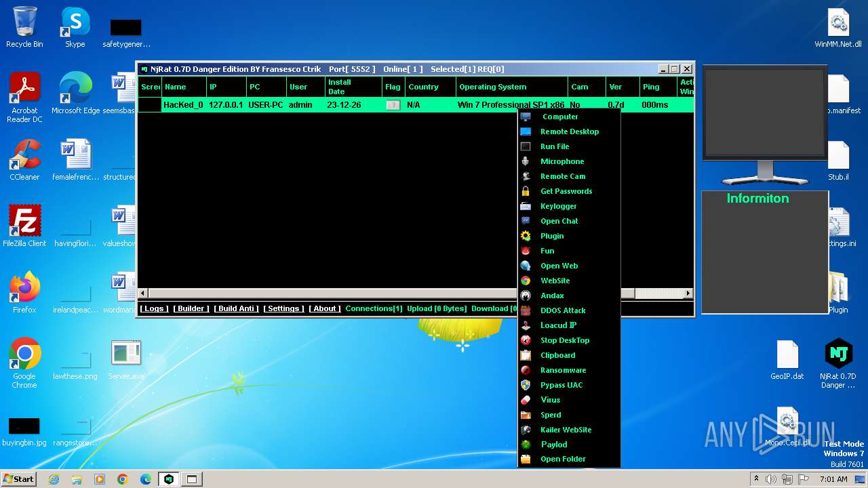Open Internet Explorer from the taskbar
Screen dimensions: 868x488
[x=54, y=479]
